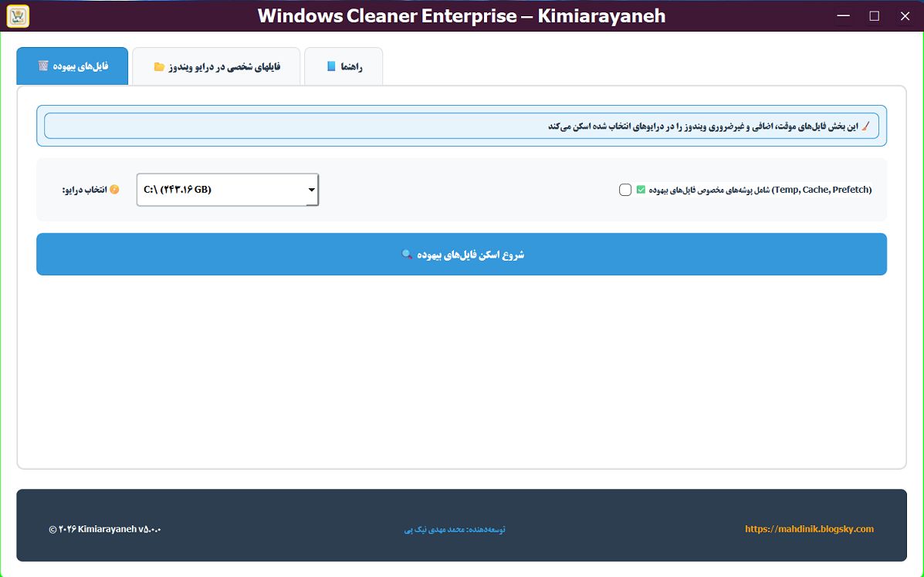Click the Kimiarayaneh copyright version text

click(x=105, y=528)
